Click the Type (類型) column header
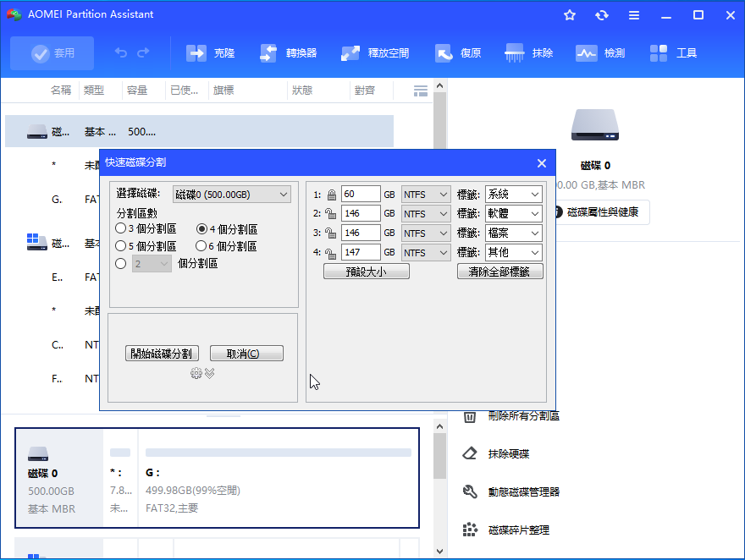Image resolution: width=745 pixels, height=560 pixels. pyautogui.click(x=94, y=91)
